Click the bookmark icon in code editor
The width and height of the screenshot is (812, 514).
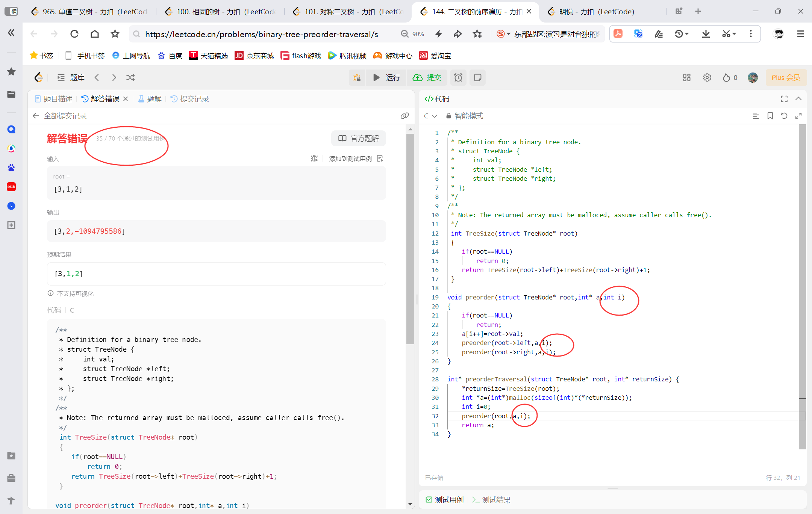[x=770, y=116]
